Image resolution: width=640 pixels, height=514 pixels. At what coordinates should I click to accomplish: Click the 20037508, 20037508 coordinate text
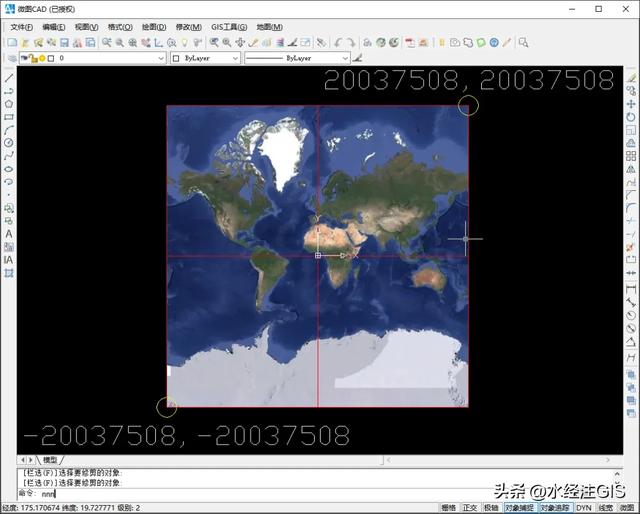tap(469, 80)
